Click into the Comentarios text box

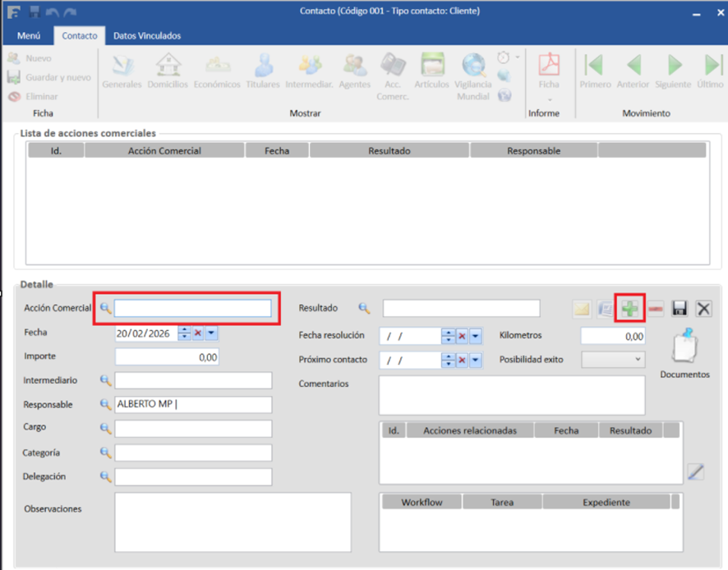click(511, 396)
